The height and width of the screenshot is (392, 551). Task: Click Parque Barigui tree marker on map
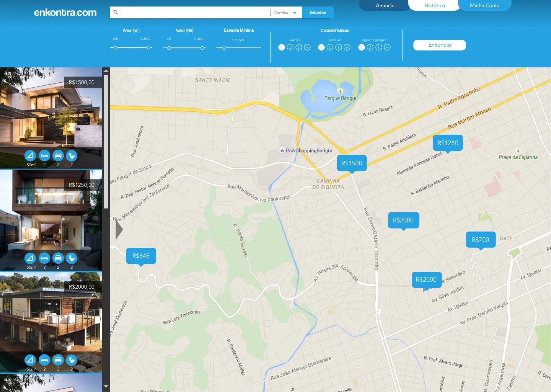click(x=340, y=91)
